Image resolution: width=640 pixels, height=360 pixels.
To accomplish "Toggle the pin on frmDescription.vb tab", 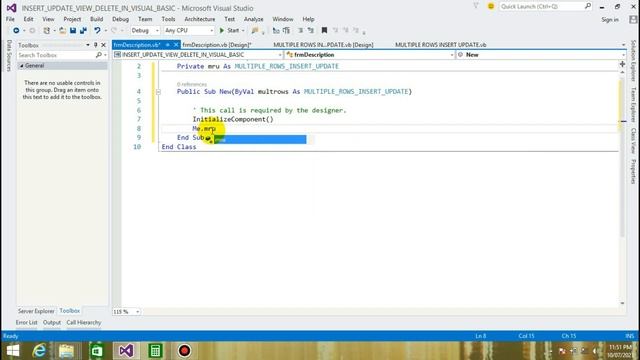I will [x=168, y=45].
